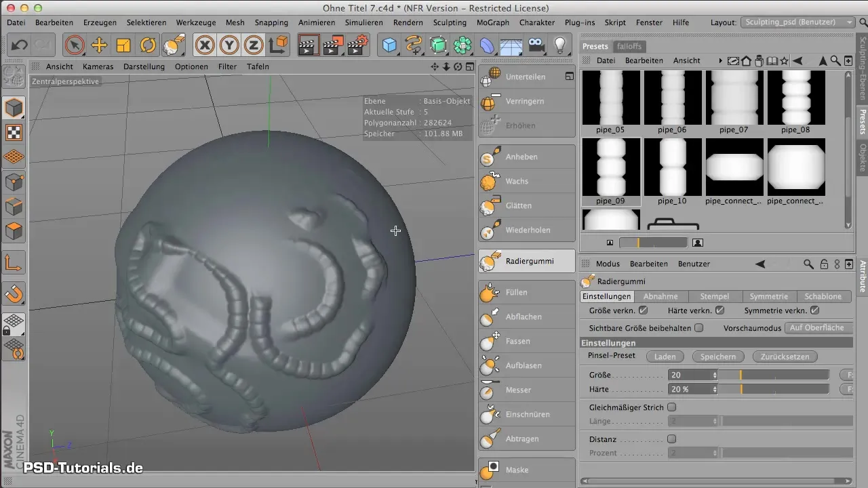This screenshot has width=868, height=488.
Task: Open the Sculpting menu
Action: 450,22
